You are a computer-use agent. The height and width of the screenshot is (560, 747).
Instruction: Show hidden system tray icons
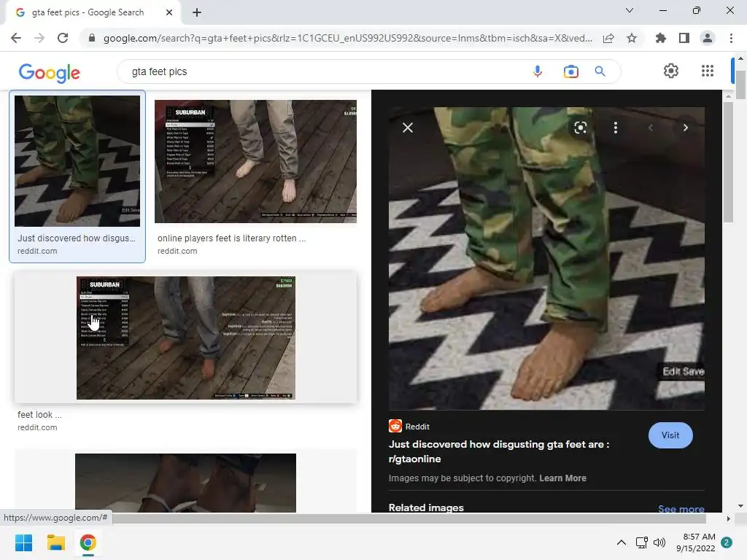(x=622, y=542)
